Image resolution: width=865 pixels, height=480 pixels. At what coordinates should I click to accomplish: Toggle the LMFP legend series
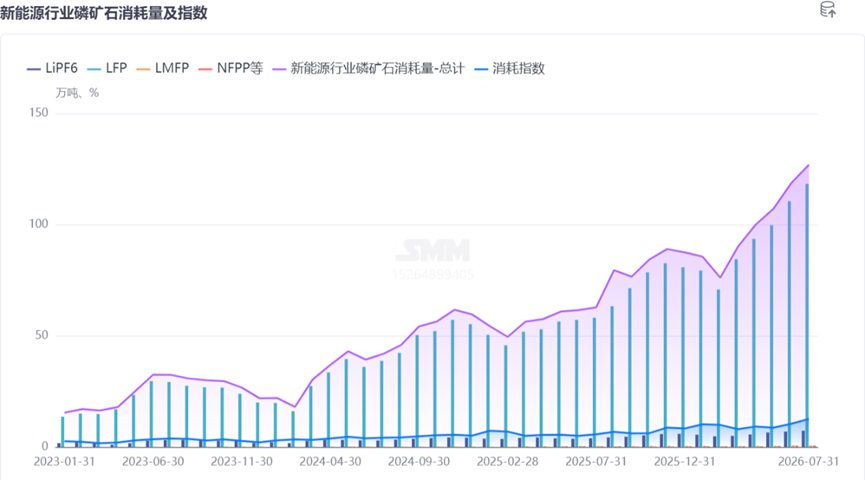[163, 68]
